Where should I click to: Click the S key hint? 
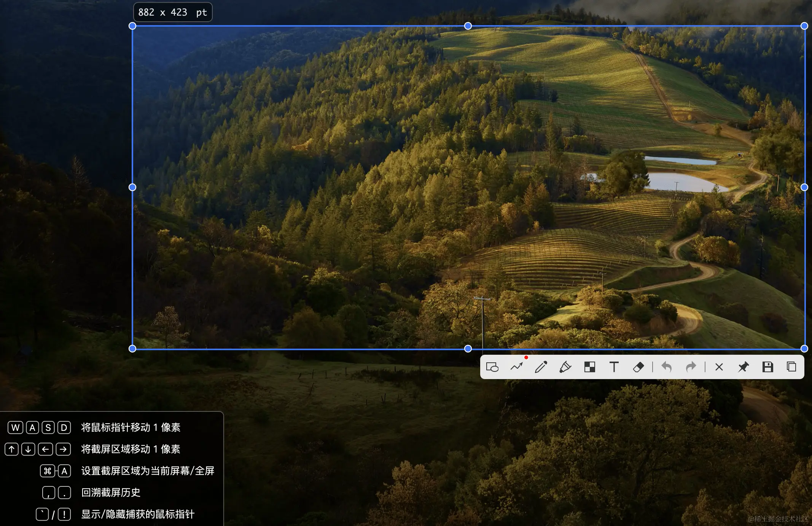[x=48, y=427]
